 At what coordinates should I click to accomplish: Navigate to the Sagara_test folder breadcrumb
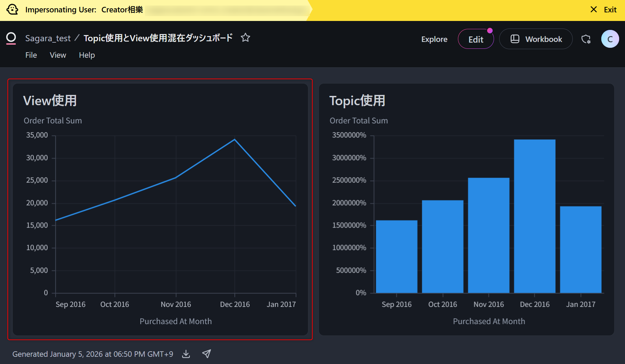(48, 38)
